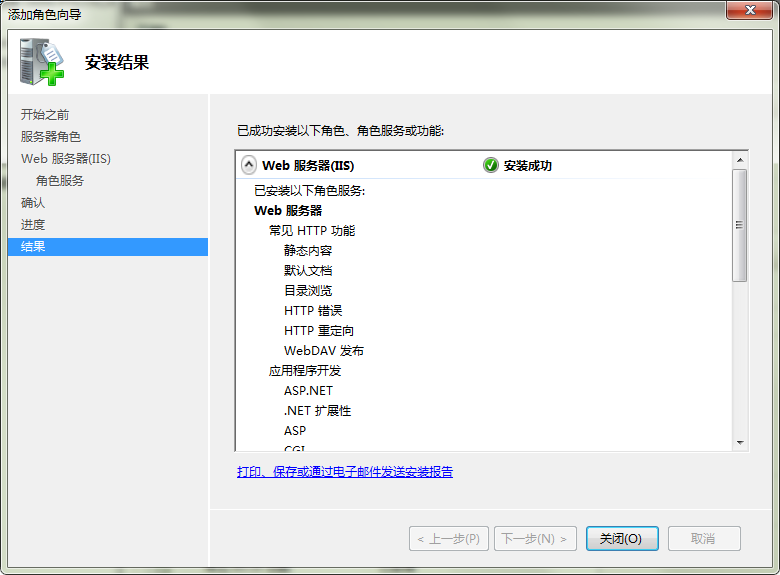Click the HTTP 错误 entry
Viewport: 780px width, 575px height.
[x=313, y=311]
